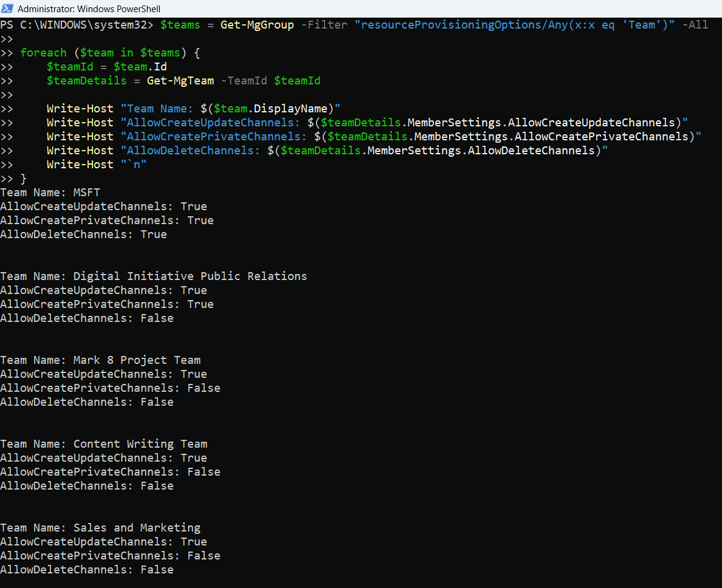Click AllowDeleteChannels: False under Sales and Marketing
This screenshot has width=722, height=588.
(x=86, y=570)
